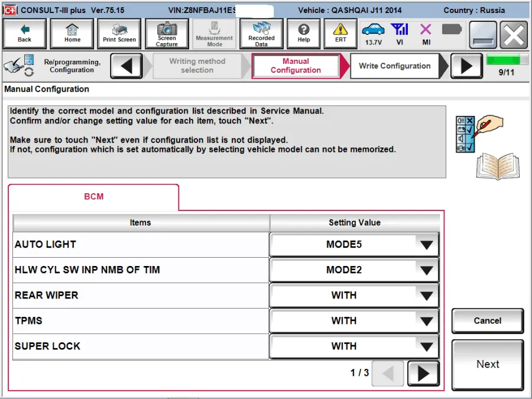532x399 pixels.
Task: Check the vehicle battery voltage 13.7V icon
Action: (373, 34)
